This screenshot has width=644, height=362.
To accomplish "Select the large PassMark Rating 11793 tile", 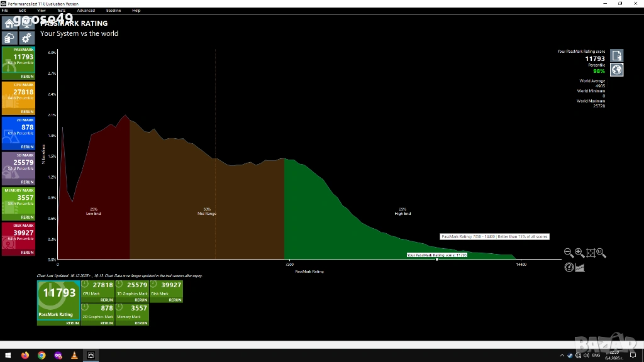I will pos(58,300).
